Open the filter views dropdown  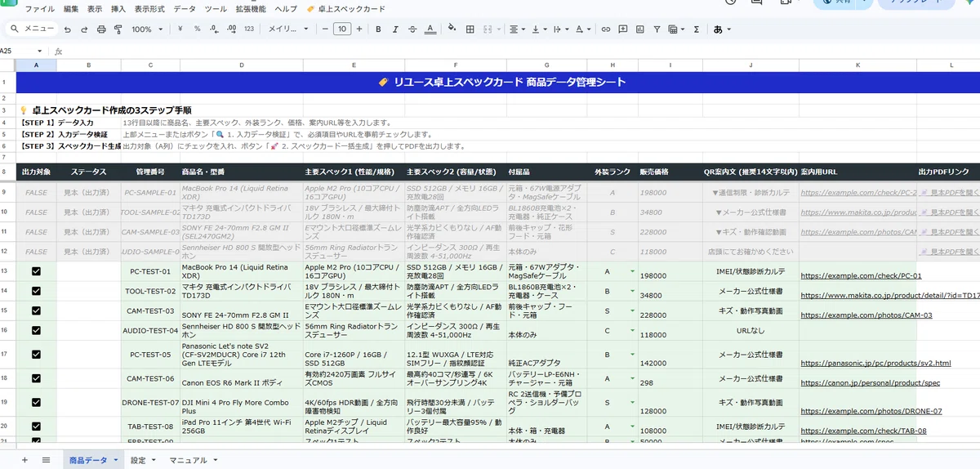click(x=676, y=29)
